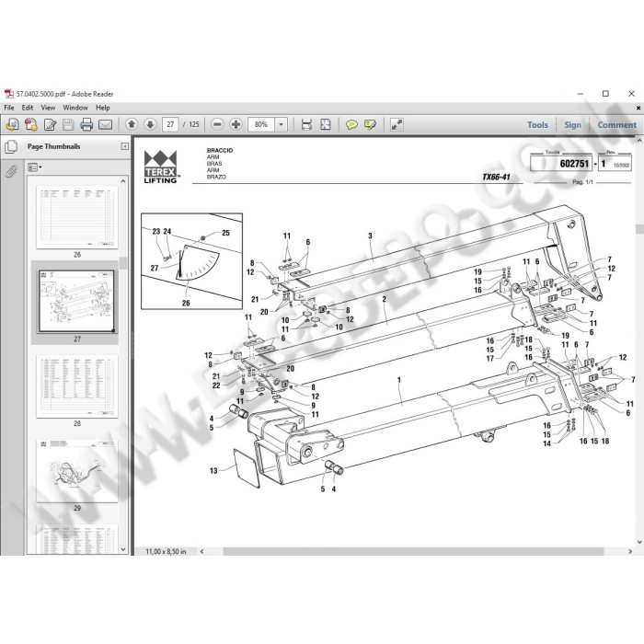The image size is (644, 644).
Task: Open the Sign pane
Action: pyautogui.click(x=572, y=125)
